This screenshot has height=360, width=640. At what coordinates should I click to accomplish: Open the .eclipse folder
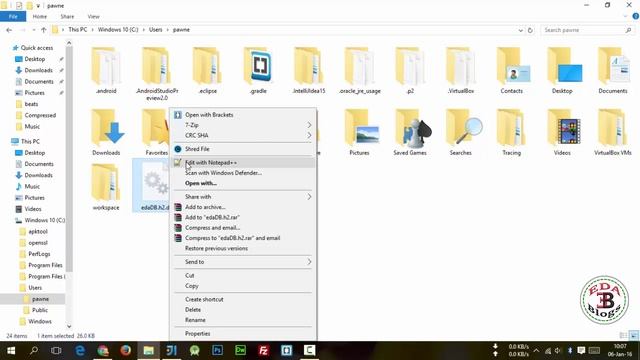coord(207,70)
